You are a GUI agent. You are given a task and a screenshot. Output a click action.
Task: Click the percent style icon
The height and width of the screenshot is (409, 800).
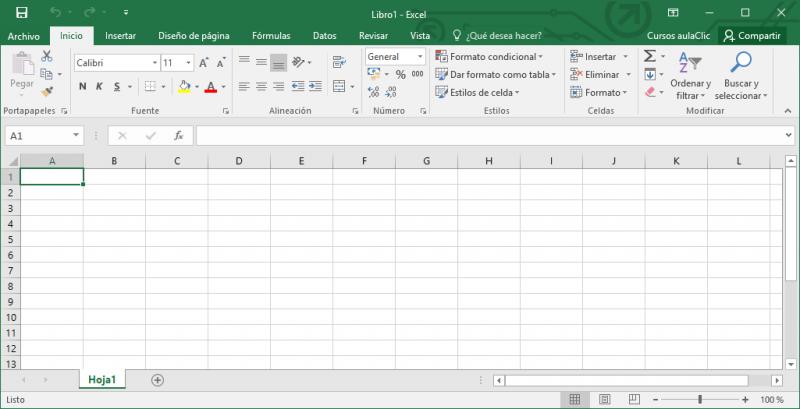pos(400,74)
